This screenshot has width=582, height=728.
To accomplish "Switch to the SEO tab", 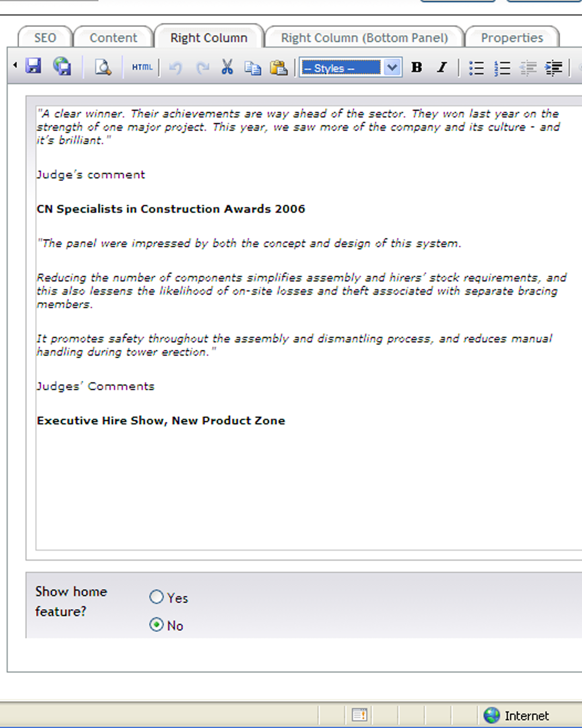I will (45, 37).
